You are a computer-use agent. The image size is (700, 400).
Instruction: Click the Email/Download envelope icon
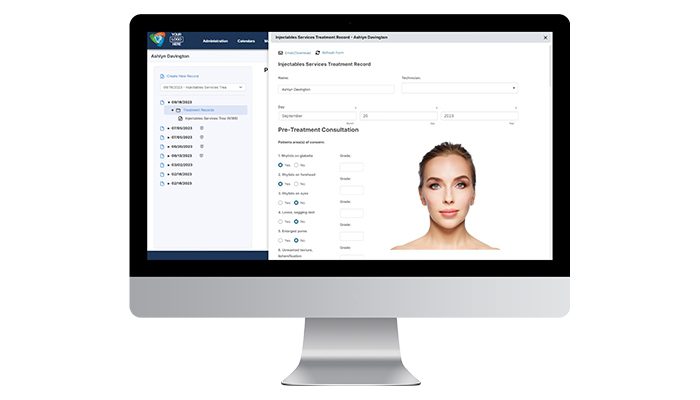pyautogui.click(x=280, y=53)
